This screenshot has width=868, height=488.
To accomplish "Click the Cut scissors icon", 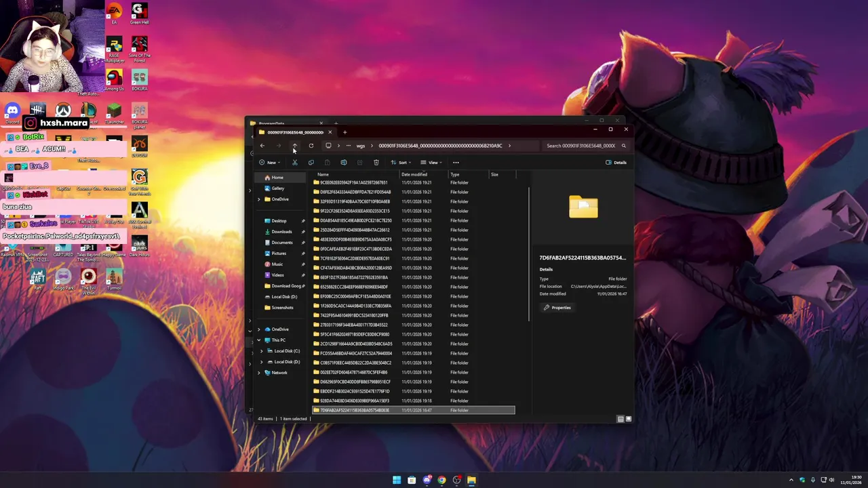I will point(294,163).
